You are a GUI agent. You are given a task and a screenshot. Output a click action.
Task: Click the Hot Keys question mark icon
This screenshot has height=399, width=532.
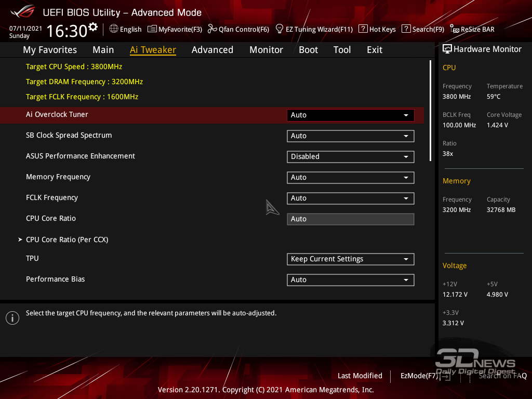coord(363,29)
